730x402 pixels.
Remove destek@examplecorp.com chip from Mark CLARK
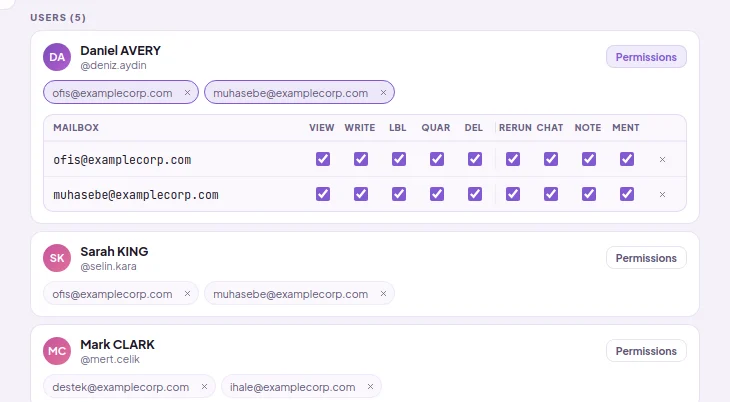(x=204, y=387)
